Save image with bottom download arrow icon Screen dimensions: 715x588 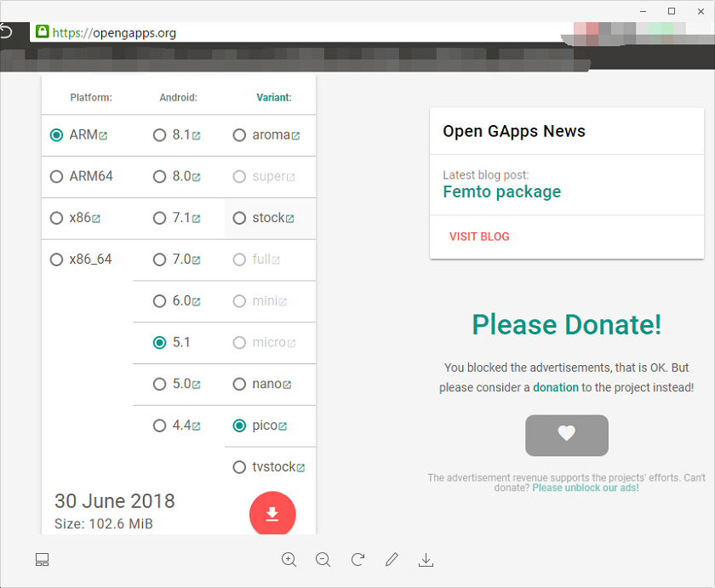(426, 560)
